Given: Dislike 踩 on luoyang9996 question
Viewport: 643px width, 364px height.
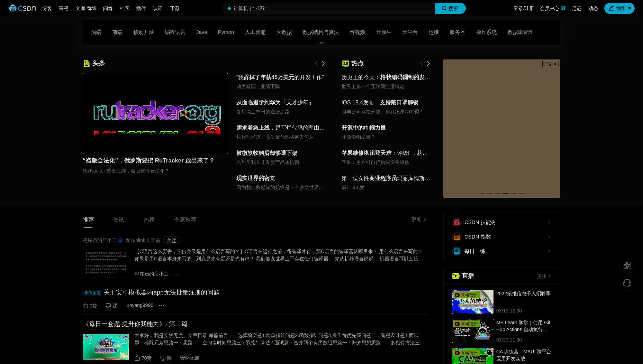Looking at the screenshot, I should pos(111,306).
